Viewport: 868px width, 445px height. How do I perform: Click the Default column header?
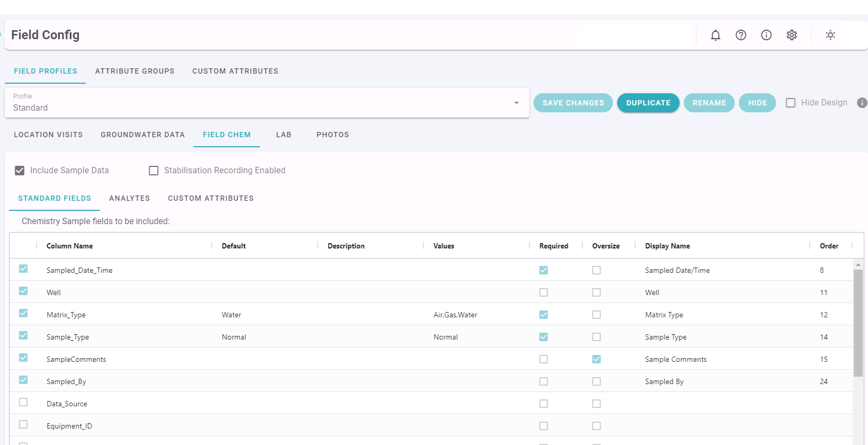(x=233, y=246)
